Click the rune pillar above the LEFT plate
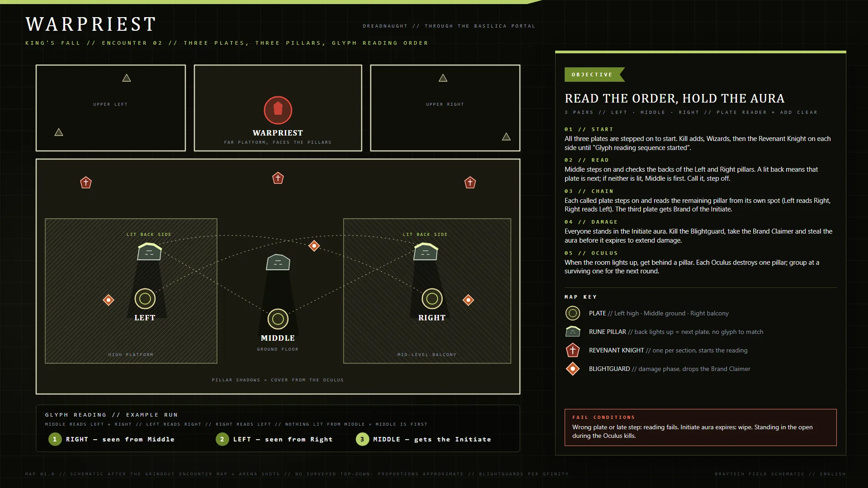 pyautogui.click(x=149, y=252)
